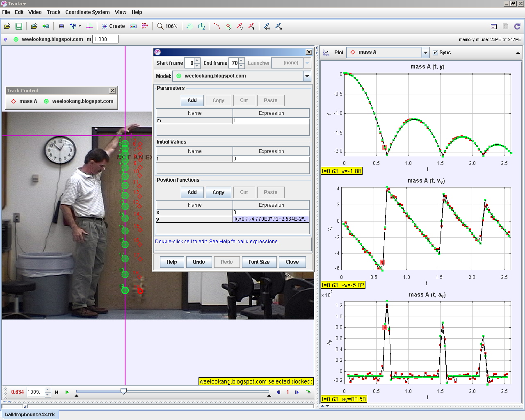Click the Font Size button

pyautogui.click(x=259, y=262)
